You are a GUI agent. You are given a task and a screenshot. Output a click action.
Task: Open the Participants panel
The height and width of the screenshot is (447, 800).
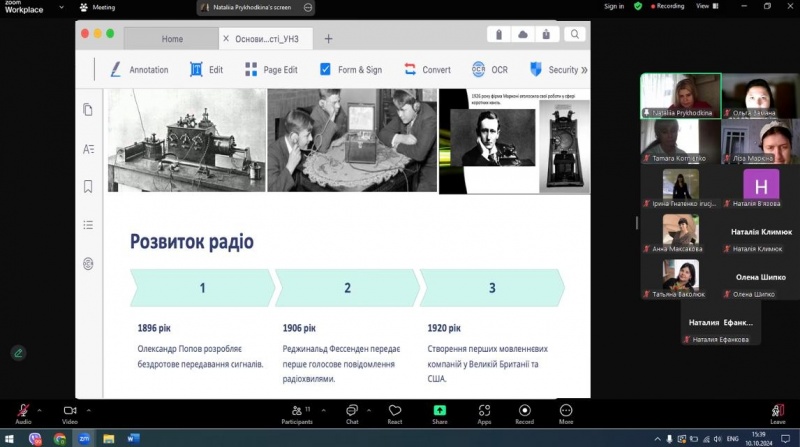(x=296, y=412)
